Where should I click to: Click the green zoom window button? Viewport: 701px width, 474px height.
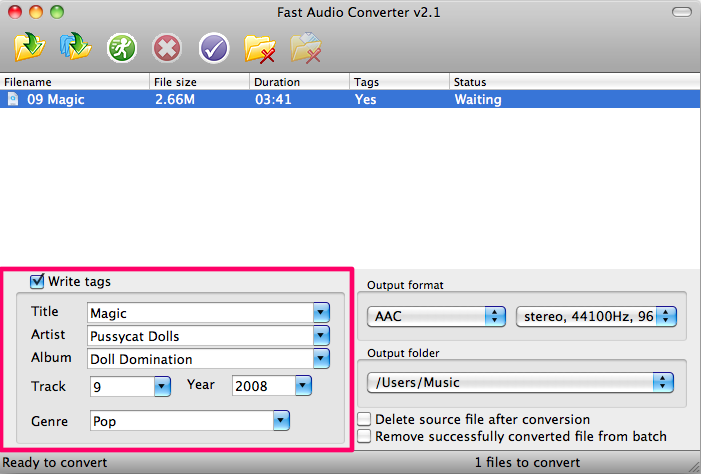tap(57, 12)
